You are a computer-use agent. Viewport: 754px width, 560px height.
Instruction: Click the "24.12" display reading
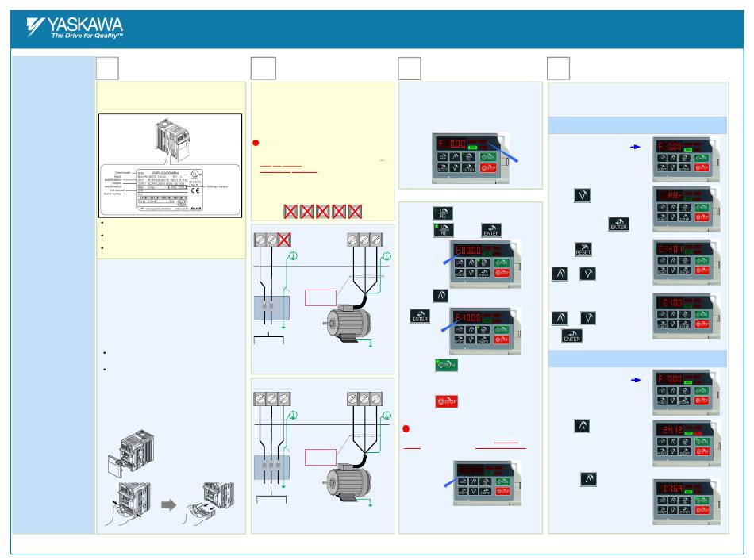672,430
